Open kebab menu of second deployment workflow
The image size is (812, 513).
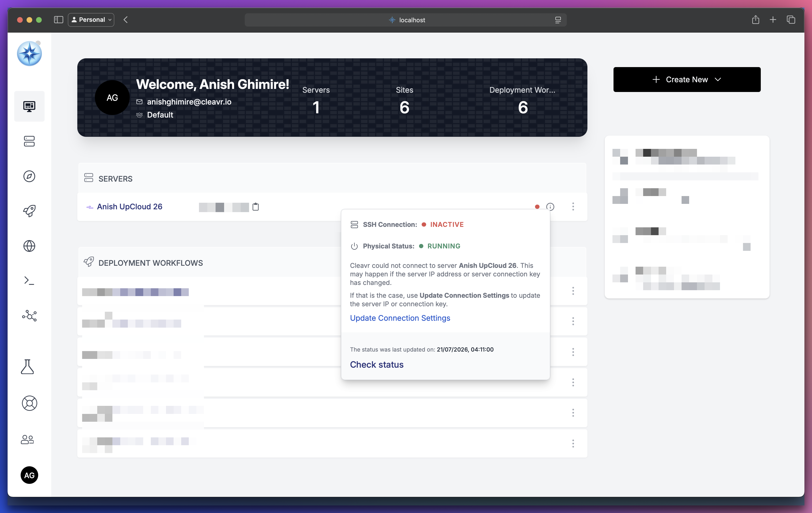click(x=573, y=321)
